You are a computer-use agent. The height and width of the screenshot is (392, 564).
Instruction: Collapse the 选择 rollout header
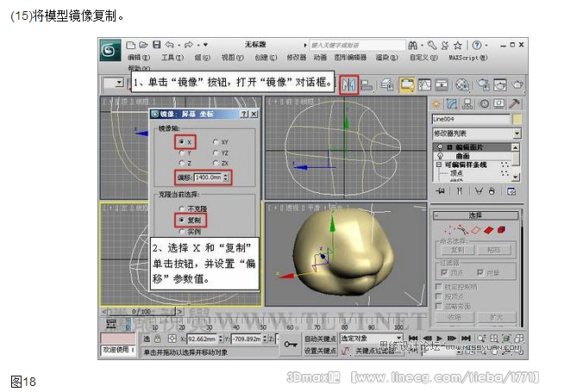click(475, 215)
